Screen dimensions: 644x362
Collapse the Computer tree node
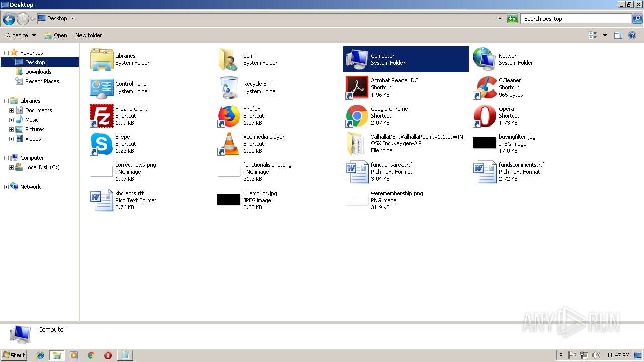tap(6, 158)
